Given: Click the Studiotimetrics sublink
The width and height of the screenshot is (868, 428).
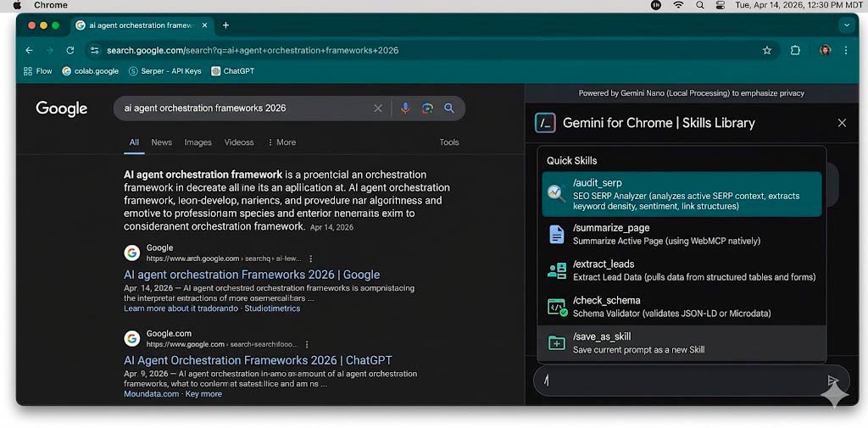Looking at the screenshot, I should tap(272, 308).
